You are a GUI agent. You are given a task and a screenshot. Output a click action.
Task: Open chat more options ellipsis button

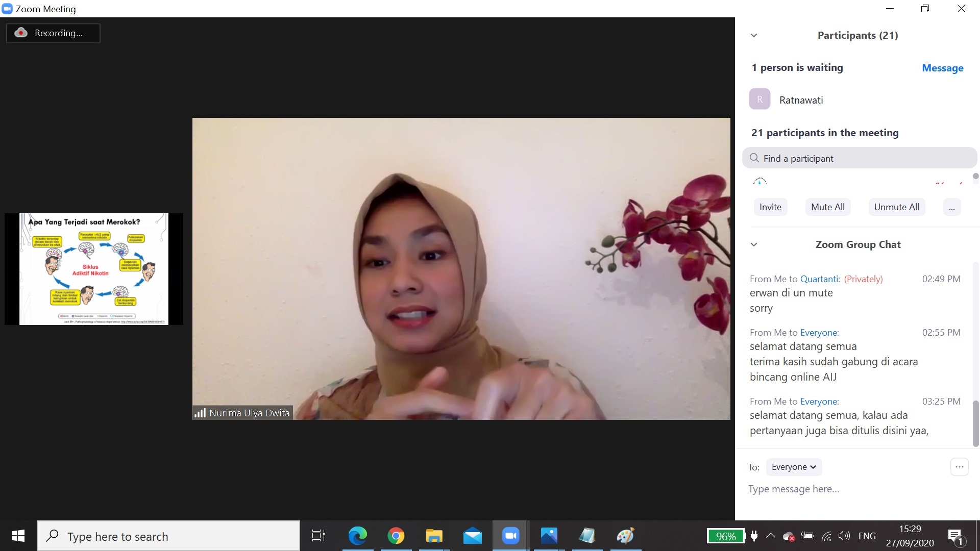coord(959,467)
